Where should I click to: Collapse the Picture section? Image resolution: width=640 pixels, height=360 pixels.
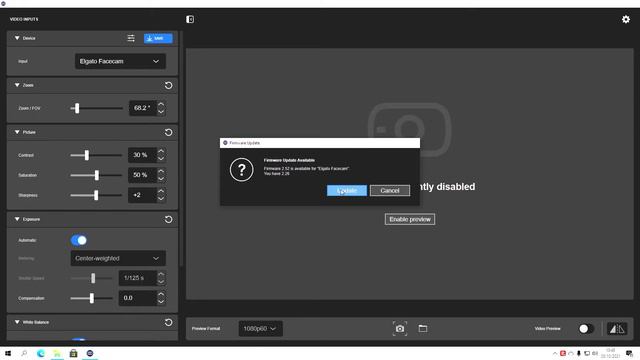17,132
